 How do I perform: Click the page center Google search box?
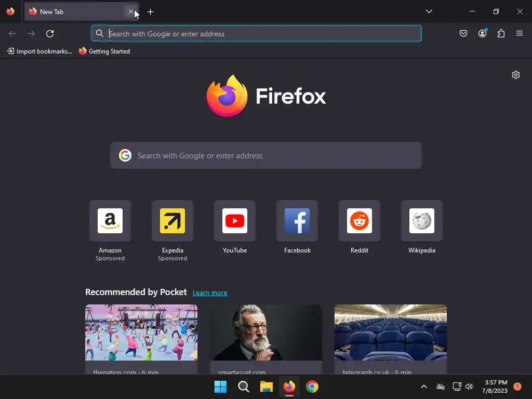266,155
